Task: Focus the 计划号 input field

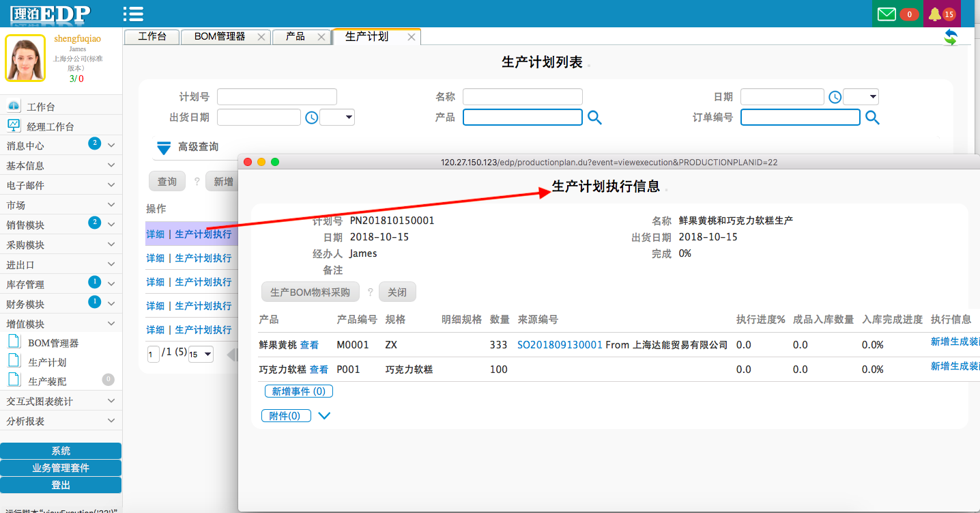Action: (277, 97)
